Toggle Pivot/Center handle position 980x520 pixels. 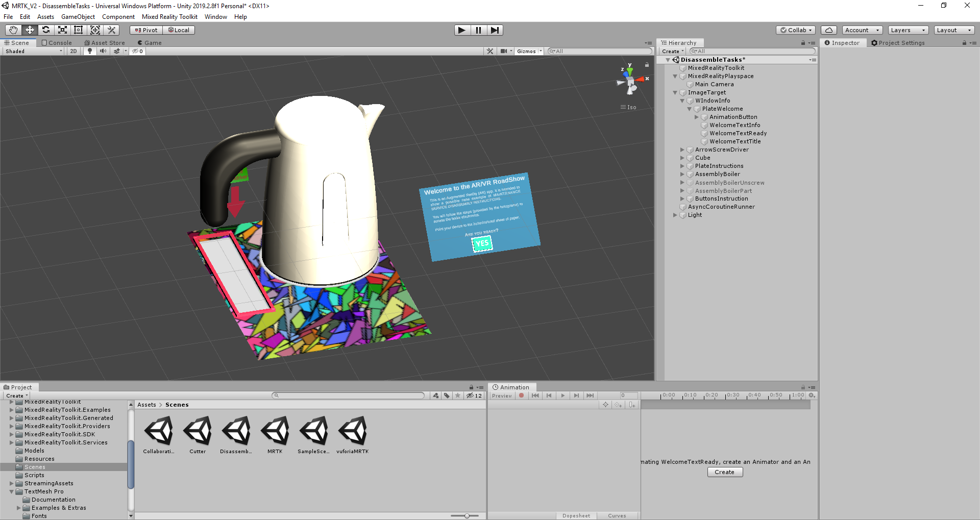pos(146,30)
